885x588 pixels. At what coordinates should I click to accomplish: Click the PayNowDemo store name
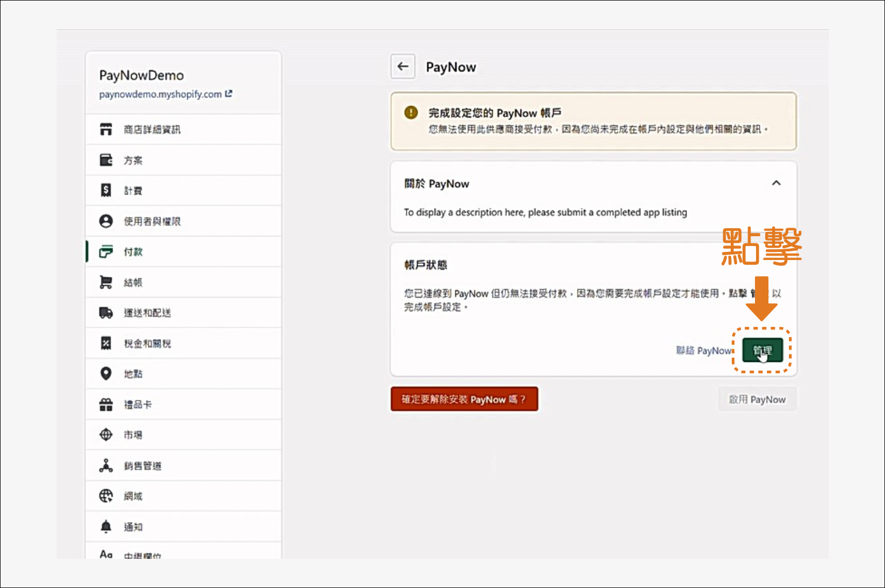141,75
